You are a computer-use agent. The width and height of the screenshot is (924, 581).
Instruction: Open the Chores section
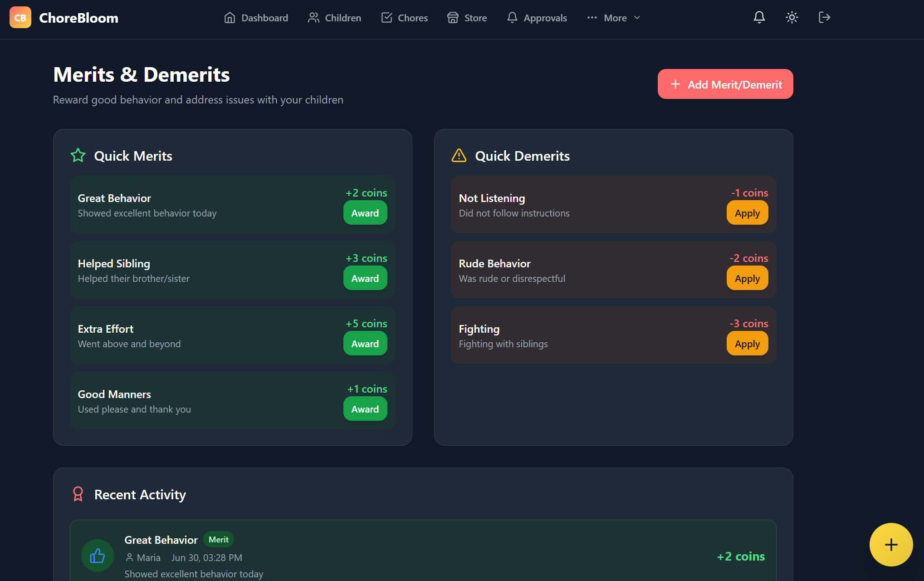405,18
